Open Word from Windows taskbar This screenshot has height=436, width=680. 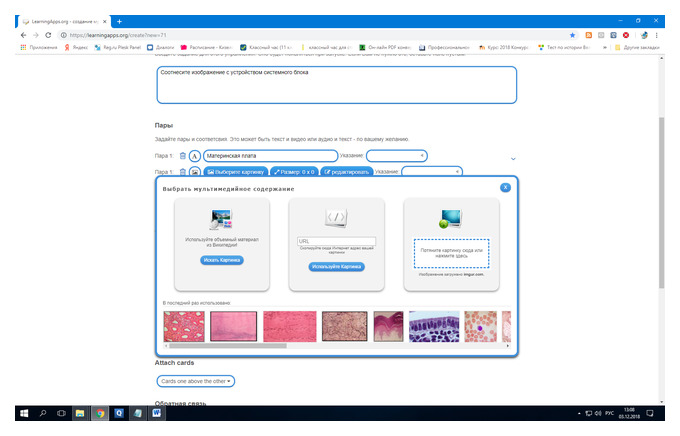click(x=157, y=413)
